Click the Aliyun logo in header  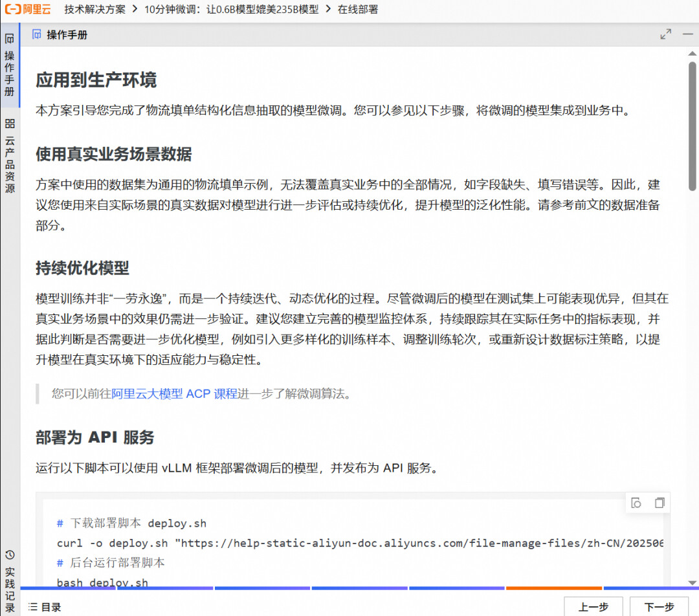click(x=28, y=9)
